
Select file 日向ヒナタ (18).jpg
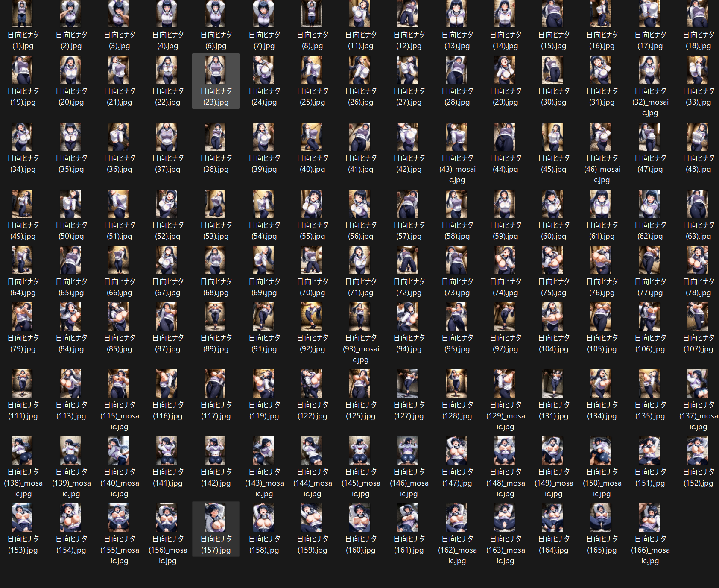pyautogui.click(x=698, y=25)
